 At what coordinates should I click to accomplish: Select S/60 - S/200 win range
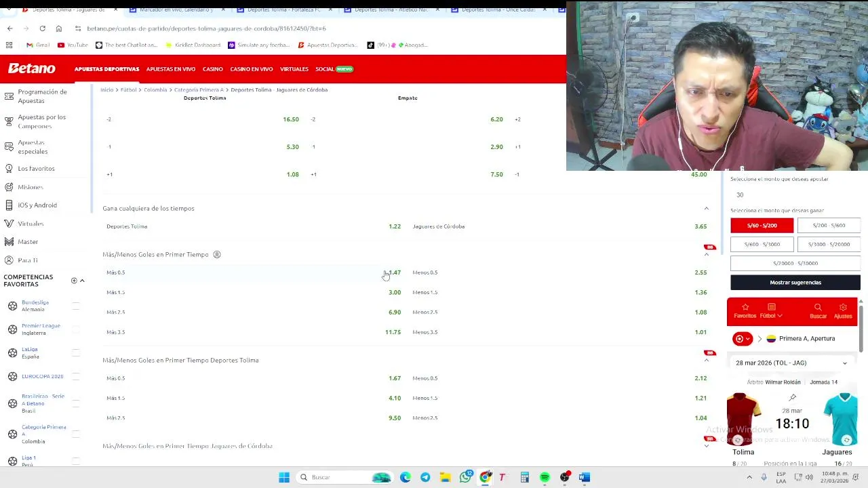pos(762,225)
